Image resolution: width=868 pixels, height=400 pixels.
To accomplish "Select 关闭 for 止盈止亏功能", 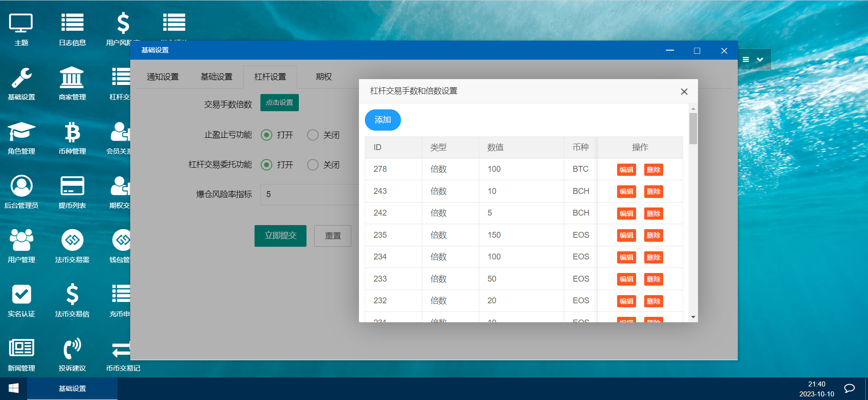I will pos(313,135).
